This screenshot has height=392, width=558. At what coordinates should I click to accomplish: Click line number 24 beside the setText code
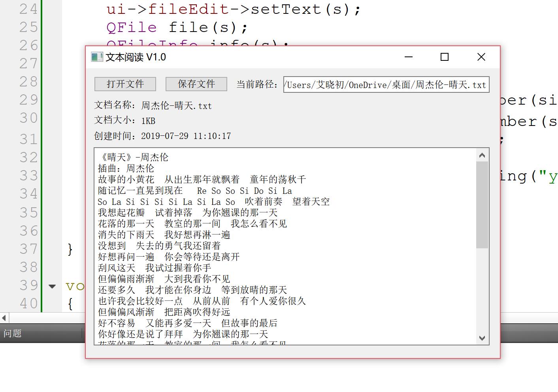pos(28,8)
